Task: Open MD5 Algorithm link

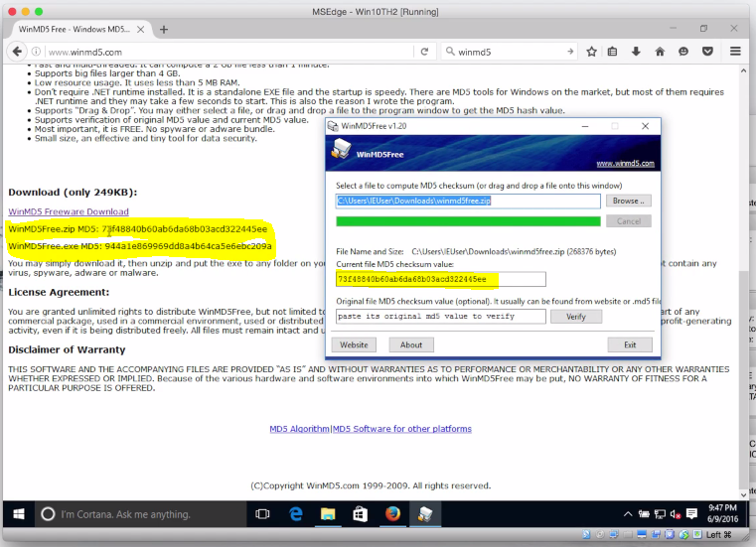Action: pos(299,429)
